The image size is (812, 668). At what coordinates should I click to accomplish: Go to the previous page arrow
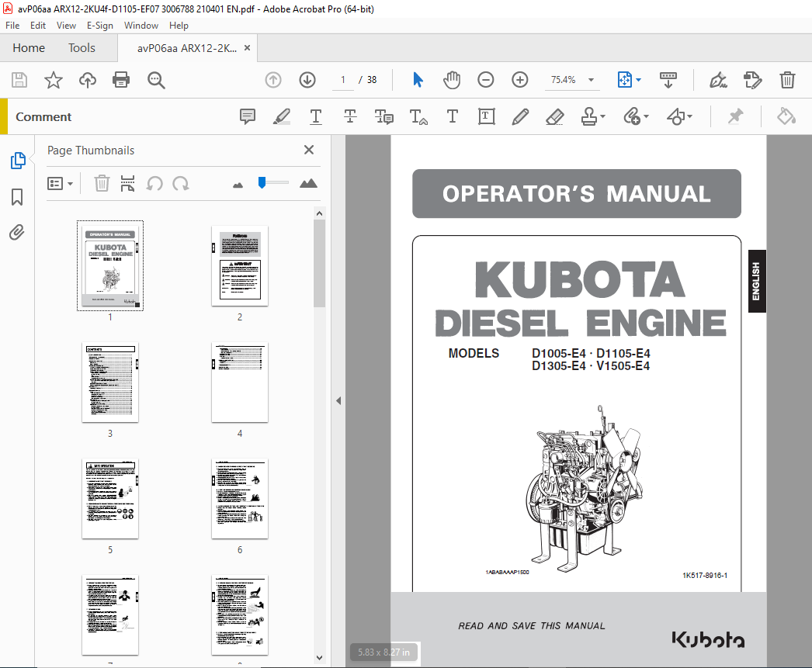click(273, 80)
